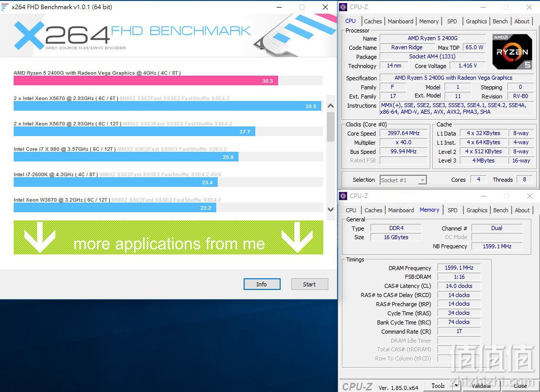Open Caches tab in lower CPU-Z window
This screenshot has width=540, height=392.
pyautogui.click(x=374, y=210)
